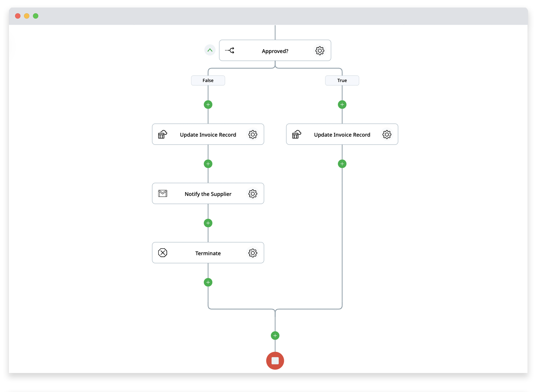Open settings gear on Approved? node

point(320,51)
